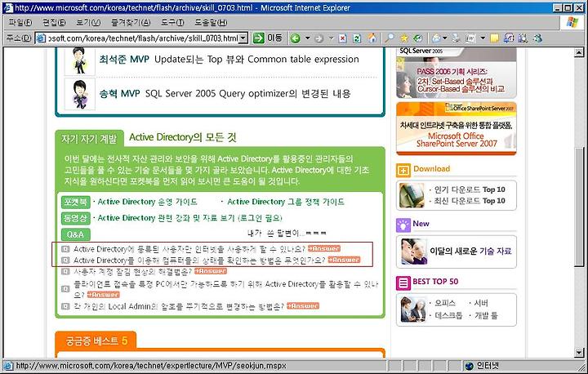Open the address bar URL dropdown

(243, 38)
